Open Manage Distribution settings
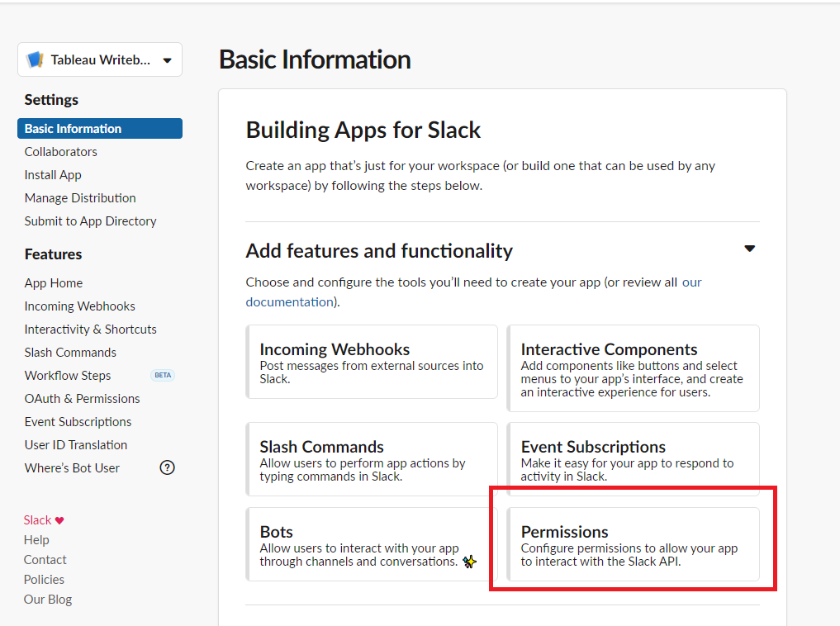 click(x=80, y=198)
